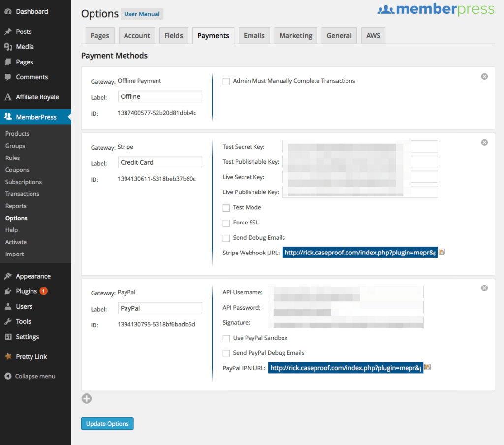Open Import in the MemberPress submenu

coord(14,254)
